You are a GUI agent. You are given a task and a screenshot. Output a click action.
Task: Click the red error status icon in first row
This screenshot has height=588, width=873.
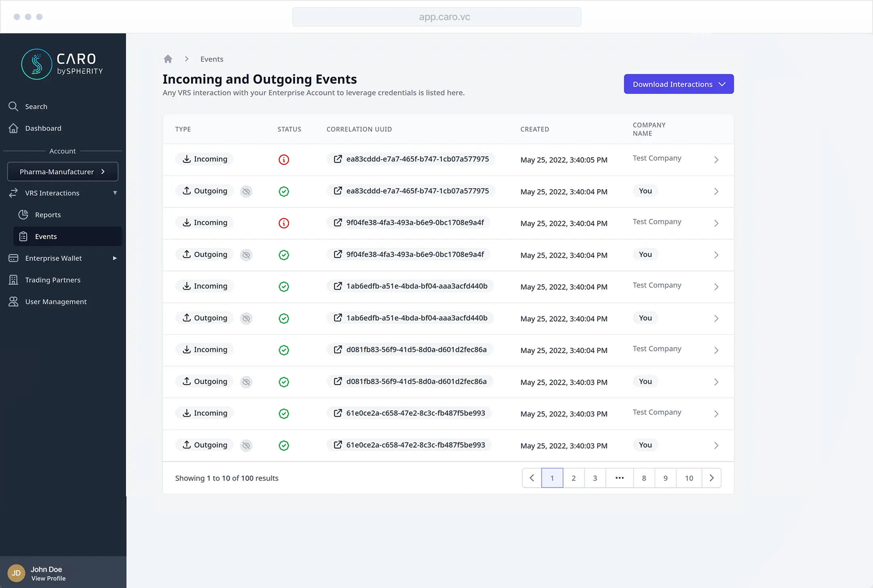[284, 160]
